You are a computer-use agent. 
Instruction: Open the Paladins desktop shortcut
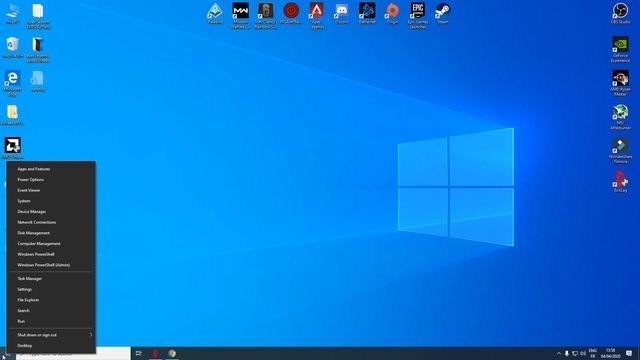[215, 13]
